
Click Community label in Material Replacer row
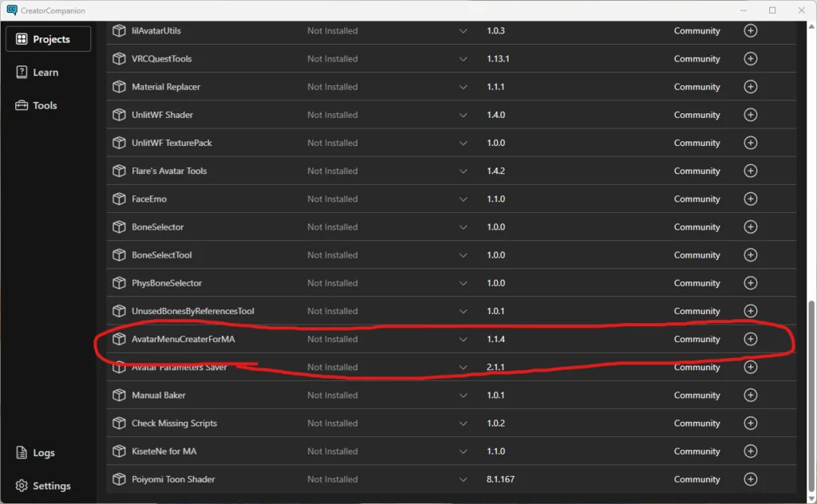point(697,87)
